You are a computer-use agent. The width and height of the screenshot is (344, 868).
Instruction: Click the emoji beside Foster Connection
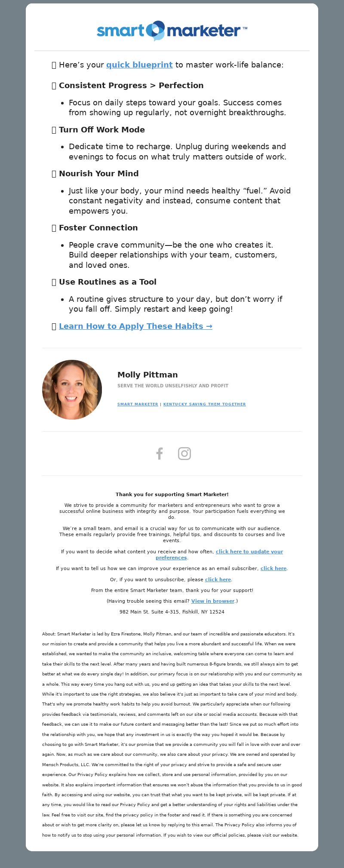54,228
